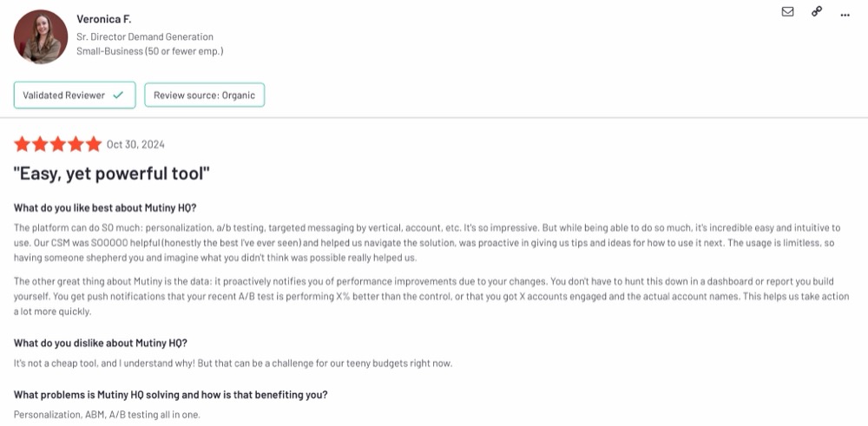Click the fourth orange rating star
Image resolution: width=868 pixels, height=426 pixels.
[x=76, y=144]
